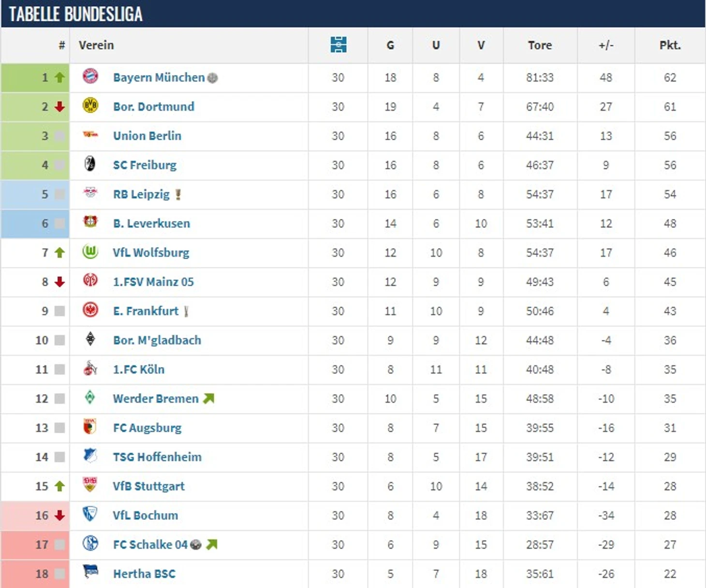Click the Borussia Dortmund BVB crest
Viewport: 706px width, 588px height.
coord(90,105)
